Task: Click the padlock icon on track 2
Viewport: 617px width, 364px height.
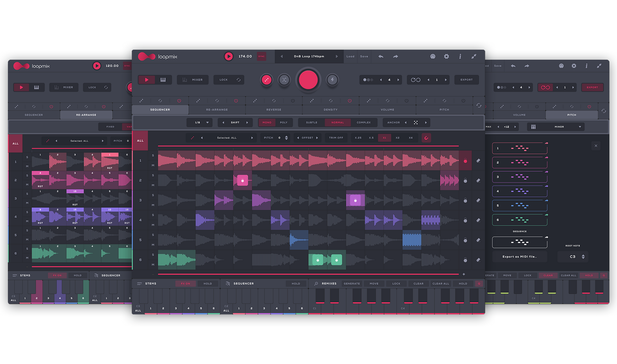Action: coord(465,180)
